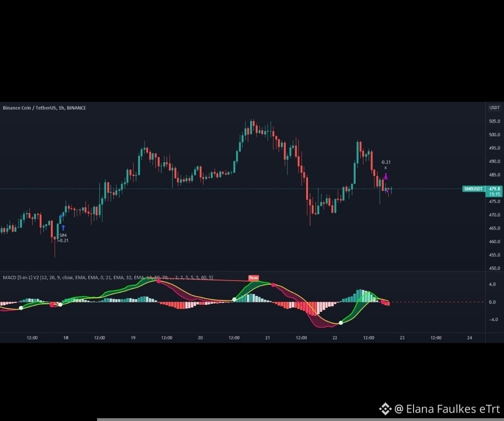Click the date label 22 on time axis

click(335, 338)
